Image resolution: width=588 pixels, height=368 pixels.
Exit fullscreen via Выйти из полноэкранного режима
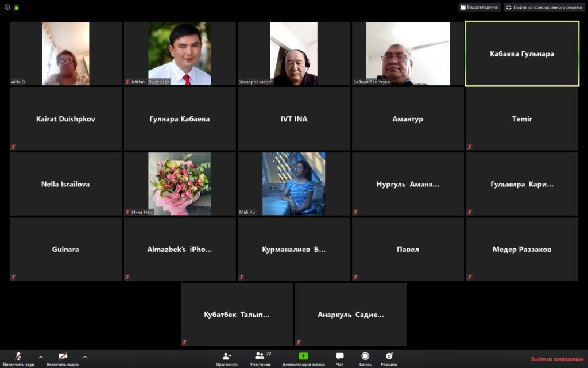point(543,7)
